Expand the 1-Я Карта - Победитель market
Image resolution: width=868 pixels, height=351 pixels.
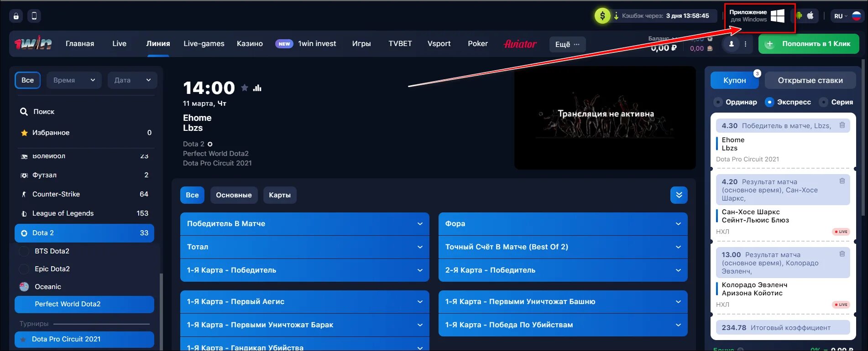(305, 270)
